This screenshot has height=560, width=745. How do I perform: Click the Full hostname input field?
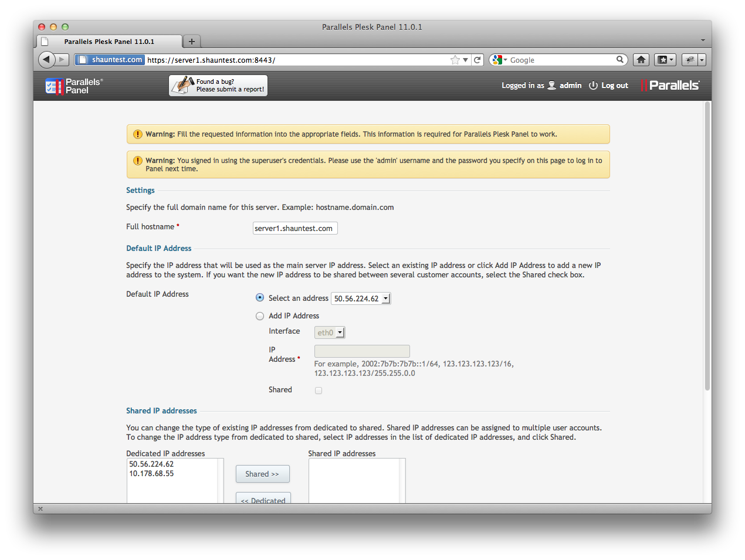tap(295, 228)
